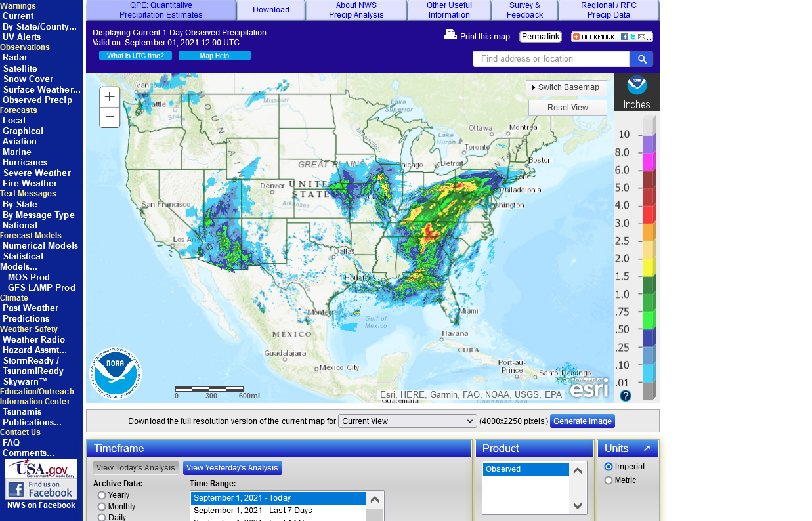Click the printer icon beside Print this map

point(450,35)
